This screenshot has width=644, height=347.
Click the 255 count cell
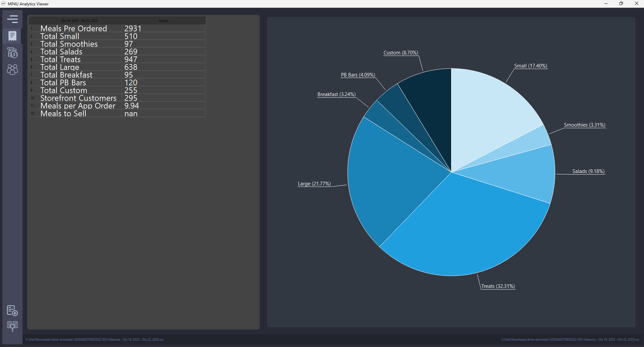[x=163, y=90]
